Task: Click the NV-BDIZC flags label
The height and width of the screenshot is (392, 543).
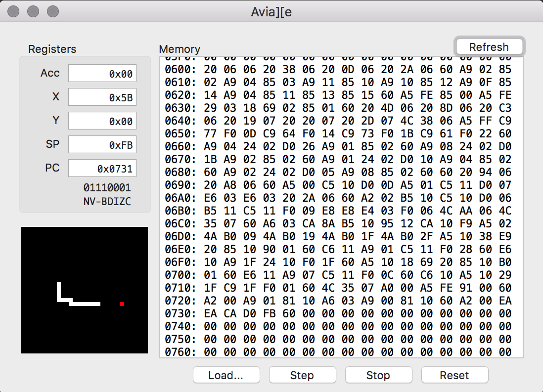Action: pyautogui.click(x=107, y=202)
